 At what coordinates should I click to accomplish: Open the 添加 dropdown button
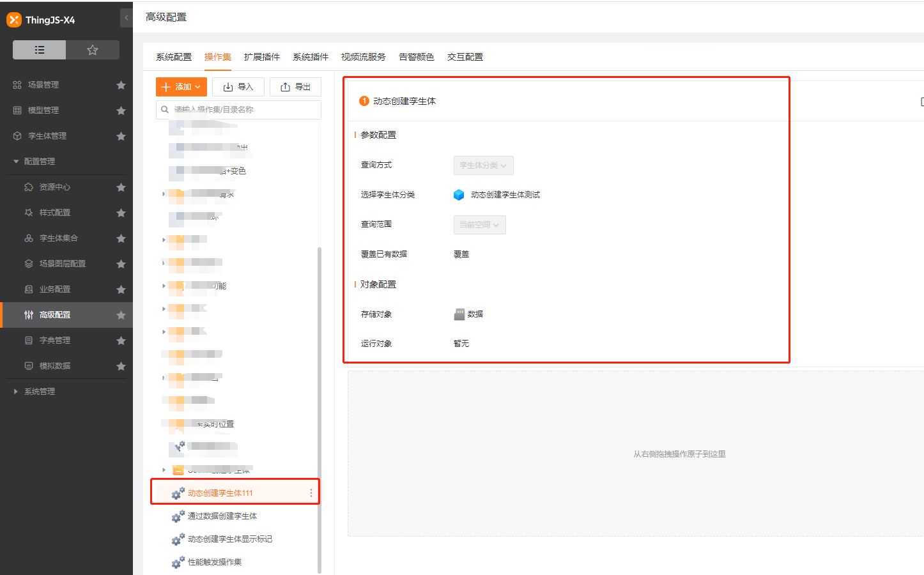point(181,87)
